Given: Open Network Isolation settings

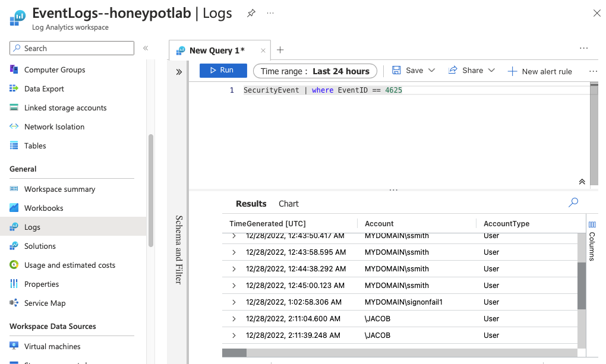Looking at the screenshot, I should 54,126.
